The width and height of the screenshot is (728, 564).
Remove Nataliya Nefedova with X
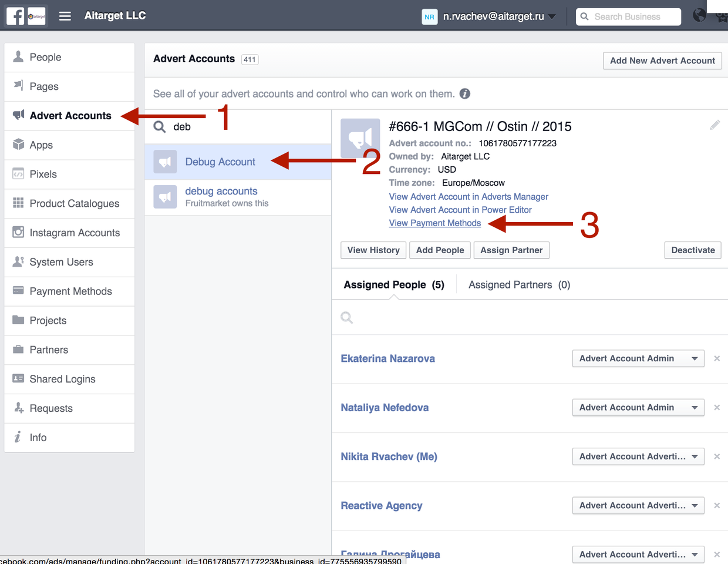click(717, 408)
